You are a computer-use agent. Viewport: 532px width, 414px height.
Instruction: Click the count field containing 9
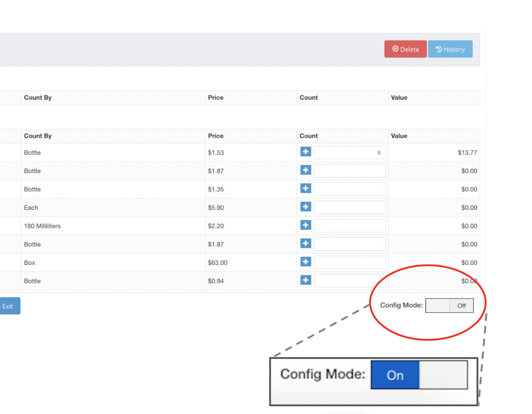(x=350, y=152)
